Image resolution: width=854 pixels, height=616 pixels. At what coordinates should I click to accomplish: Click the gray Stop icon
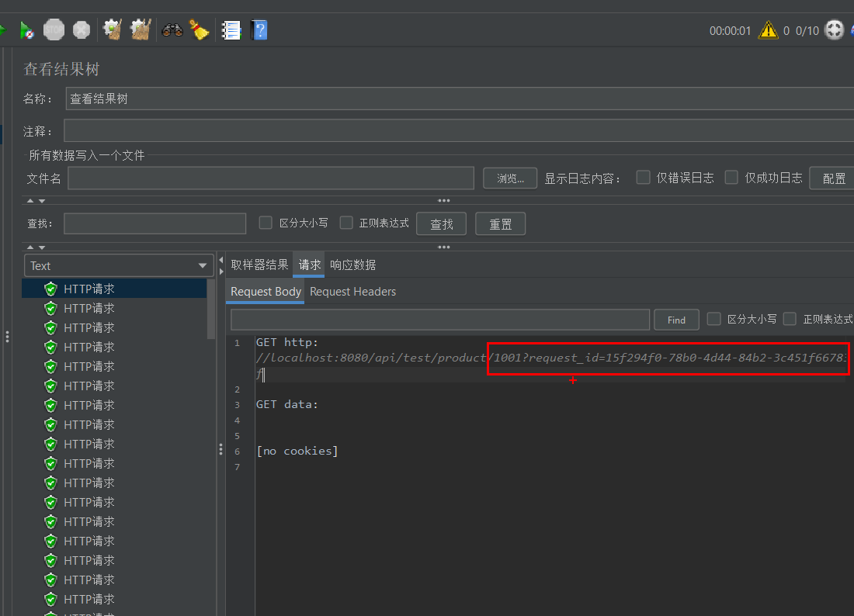point(54,30)
